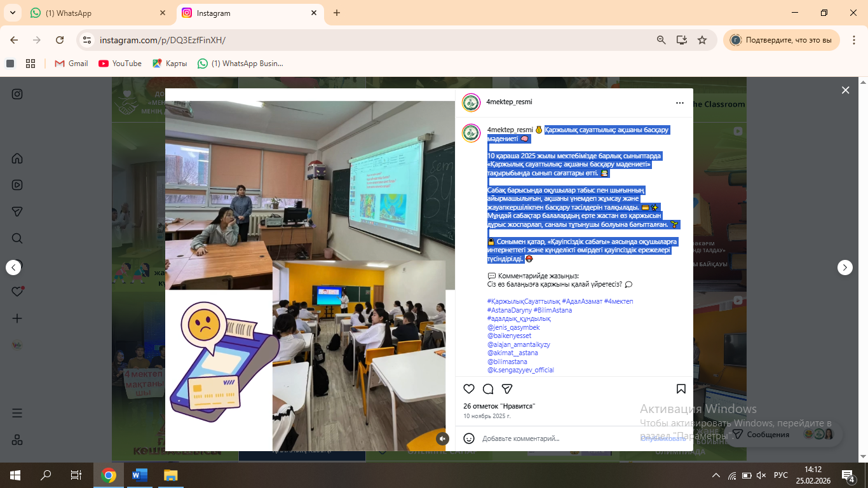868x488 pixels.
Task: Click the emoji picker in comment box
Action: 469,438
